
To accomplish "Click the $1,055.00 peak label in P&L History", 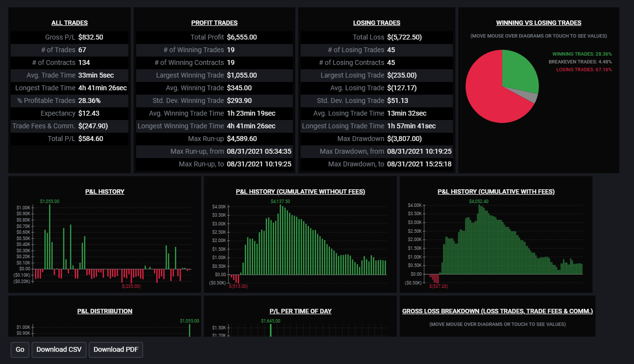I will [50, 201].
